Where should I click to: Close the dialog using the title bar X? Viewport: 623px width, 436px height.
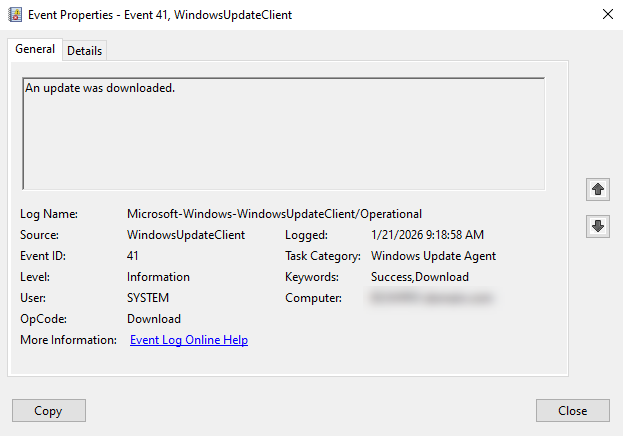click(x=605, y=15)
